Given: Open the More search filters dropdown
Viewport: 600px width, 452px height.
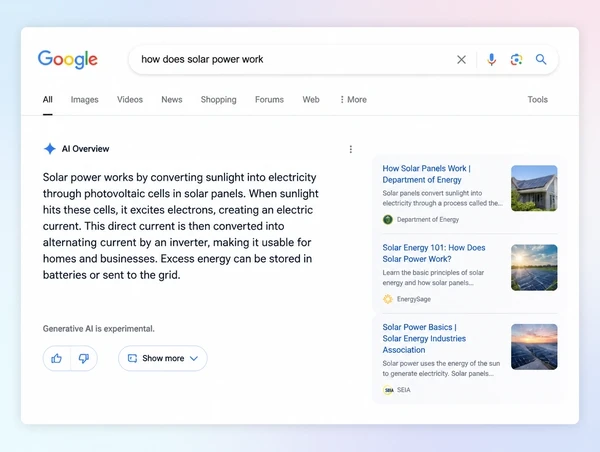Looking at the screenshot, I should pos(353,100).
